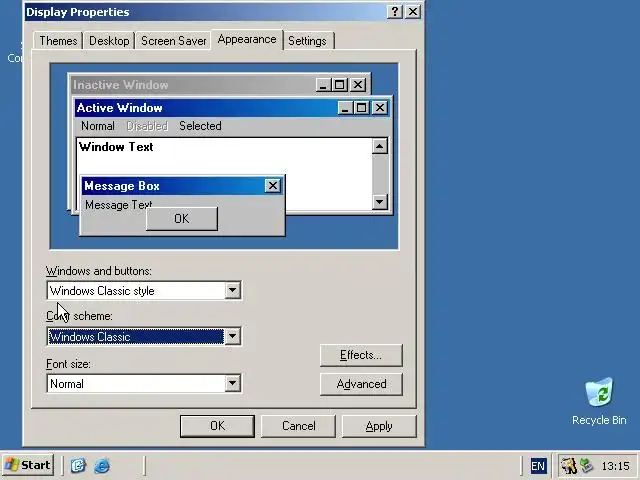This screenshot has width=640, height=480.
Task: Expand the Font size dropdown
Action: tap(232, 384)
